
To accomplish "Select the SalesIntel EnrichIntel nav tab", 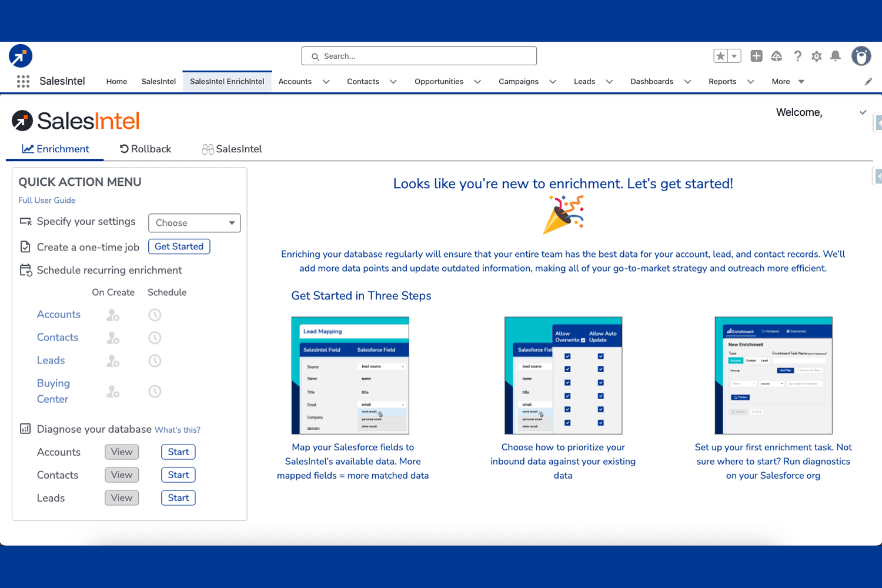I will tap(227, 82).
